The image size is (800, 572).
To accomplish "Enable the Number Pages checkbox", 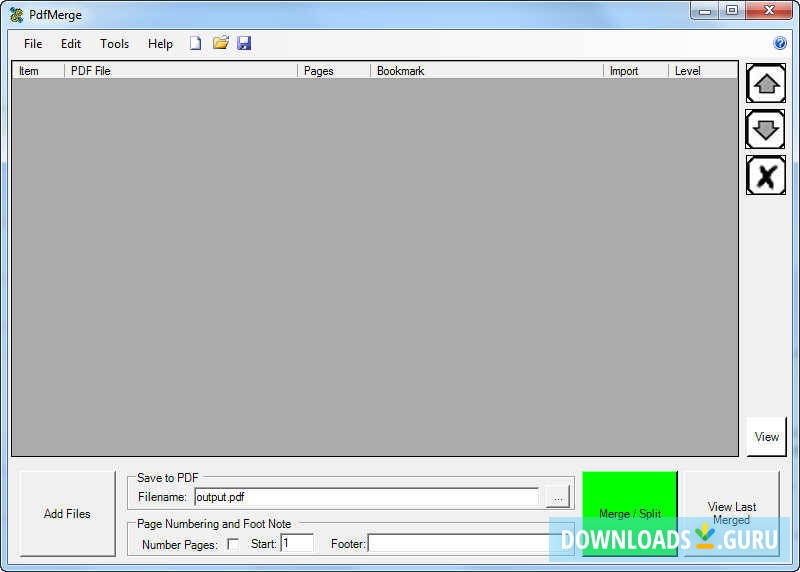I will coord(233,544).
